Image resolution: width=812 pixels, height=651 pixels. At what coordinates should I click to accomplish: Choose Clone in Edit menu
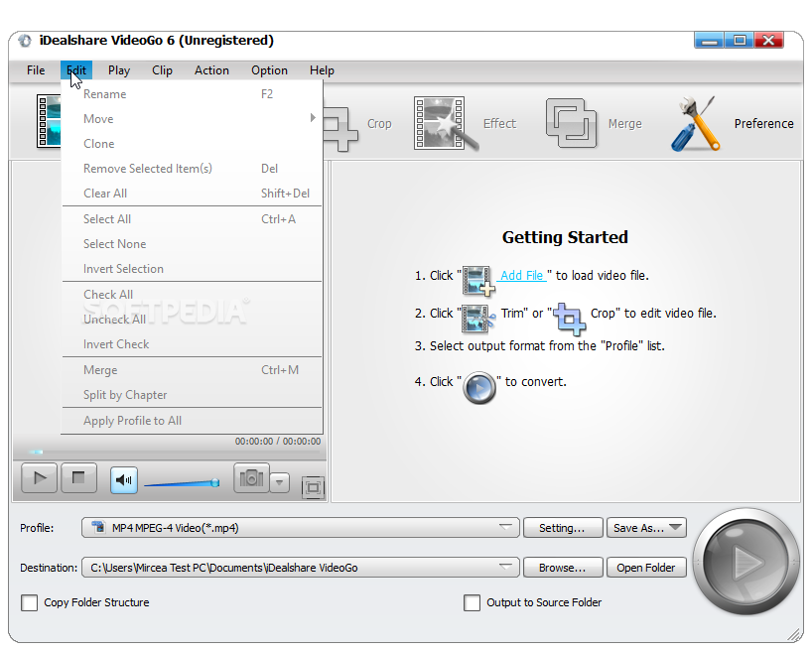pos(193,144)
